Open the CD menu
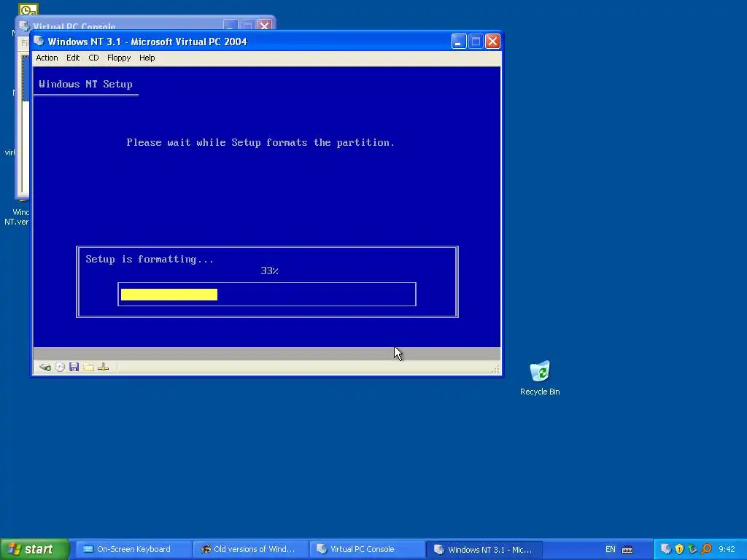The image size is (747, 560). [x=93, y=58]
